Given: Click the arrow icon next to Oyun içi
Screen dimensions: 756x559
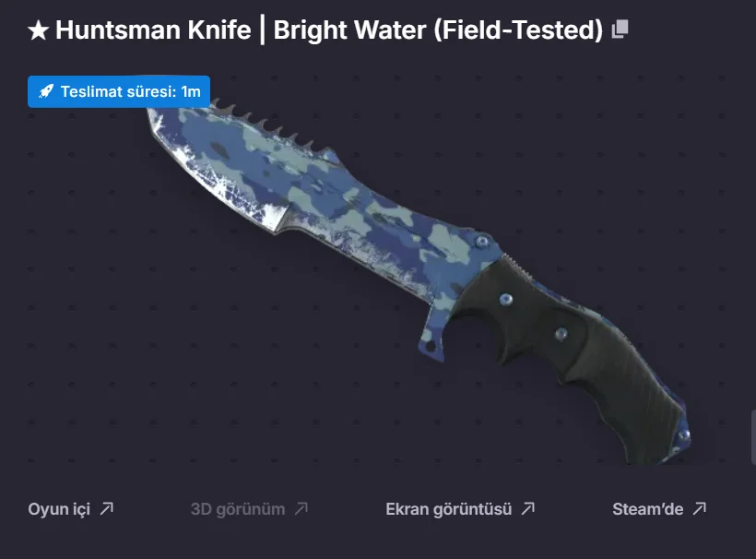Looking at the screenshot, I should pos(107,508).
